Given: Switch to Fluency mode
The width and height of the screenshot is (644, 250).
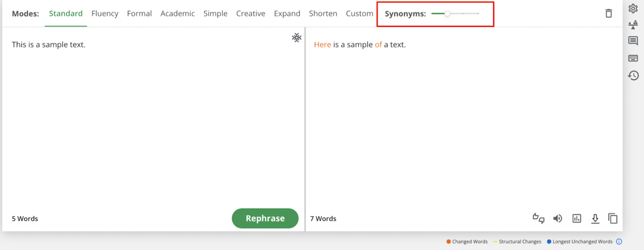Looking at the screenshot, I should [x=105, y=14].
